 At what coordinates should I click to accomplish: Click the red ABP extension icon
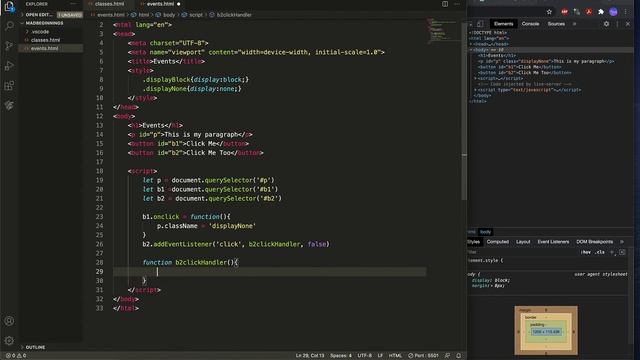click(x=564, y=12)
